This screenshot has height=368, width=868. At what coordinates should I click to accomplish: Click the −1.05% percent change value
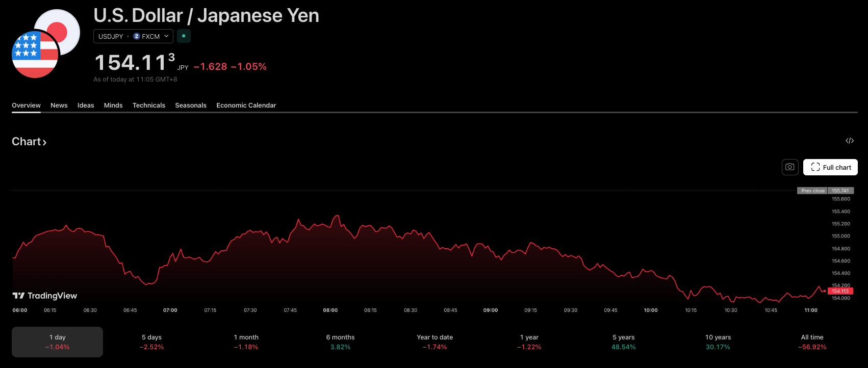[249, 67]
